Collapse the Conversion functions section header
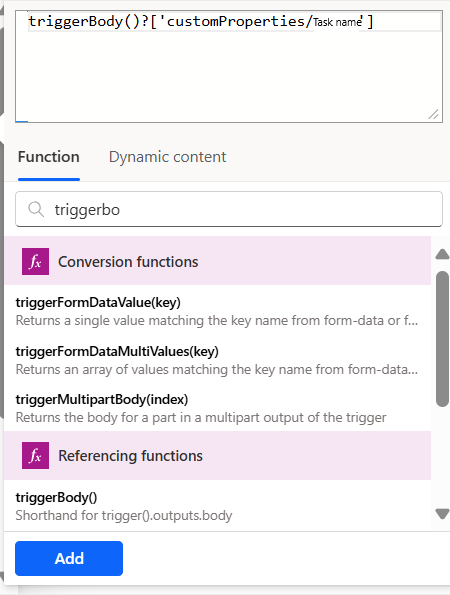The width and height of the screenshot is (450, 595). click(x=217, y=261)
